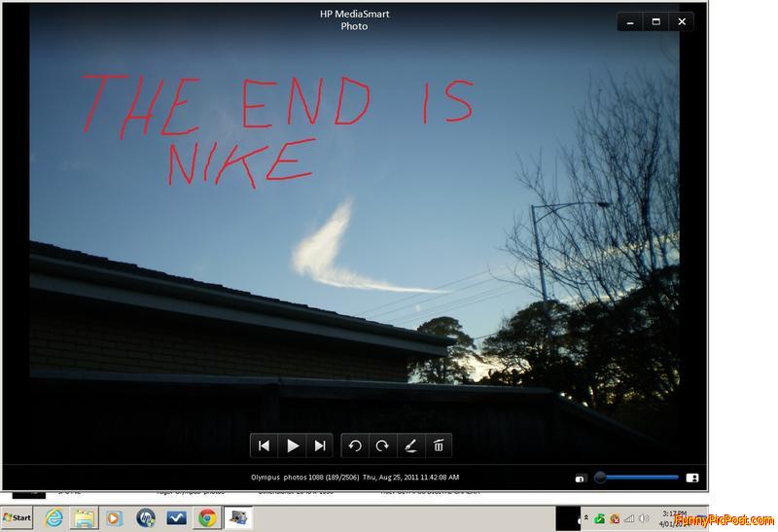Maximize the HP MediaSmart Photo window
The height and width of the screenshot is (532, 778).
[655, 21]
